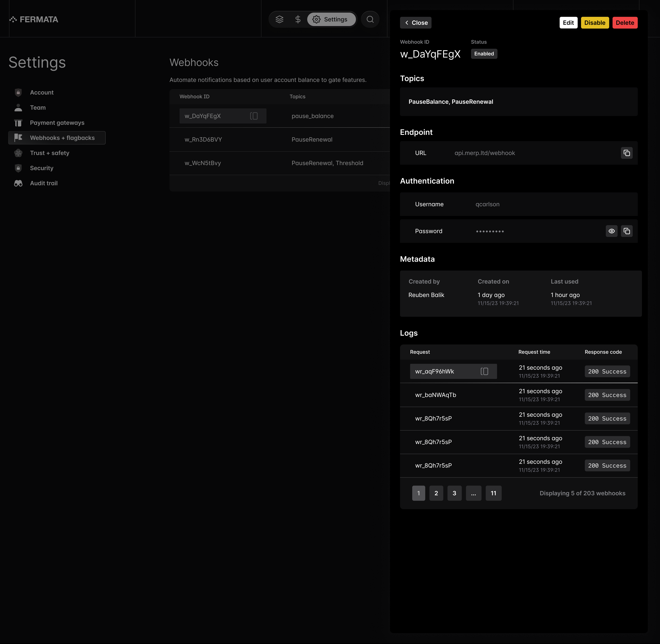
Task: Copy the authentication password
Action: coord(627,231)
